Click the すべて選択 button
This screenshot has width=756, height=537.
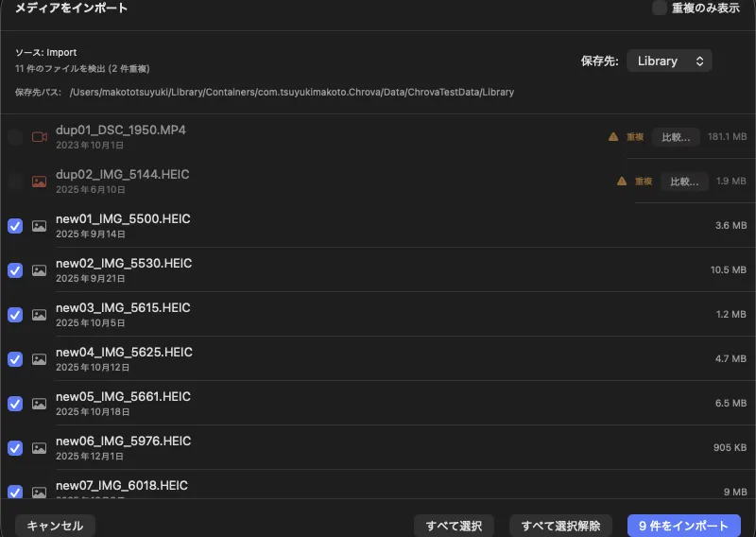455,526
